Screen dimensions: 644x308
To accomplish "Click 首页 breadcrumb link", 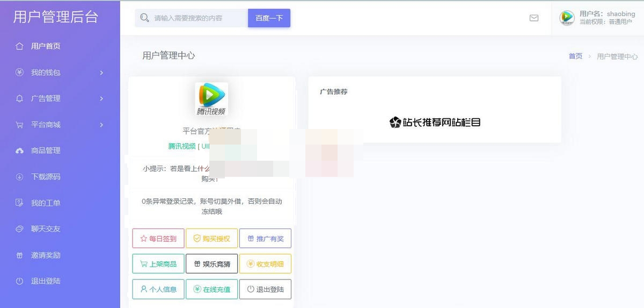I will pos(575,56).
